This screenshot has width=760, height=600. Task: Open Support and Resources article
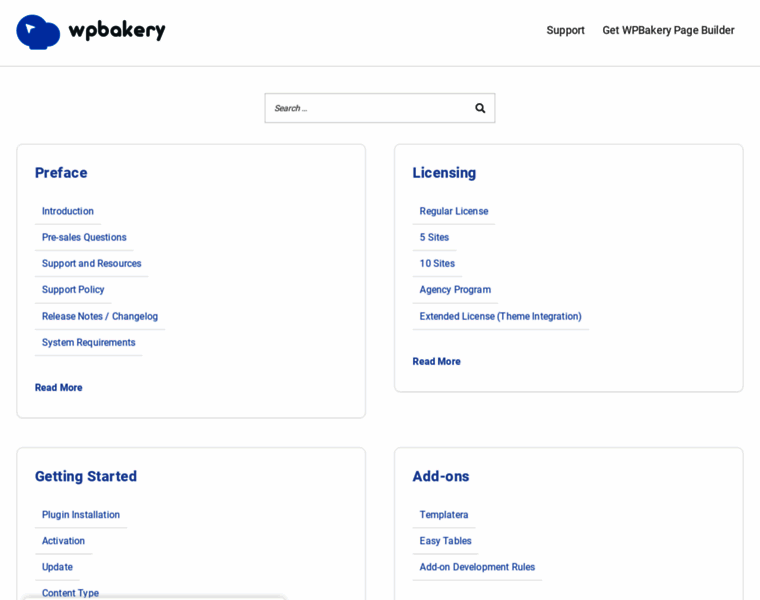[x=92, y=264]
